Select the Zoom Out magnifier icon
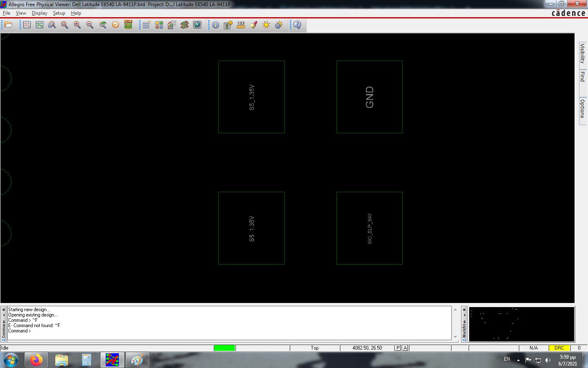 90,25
